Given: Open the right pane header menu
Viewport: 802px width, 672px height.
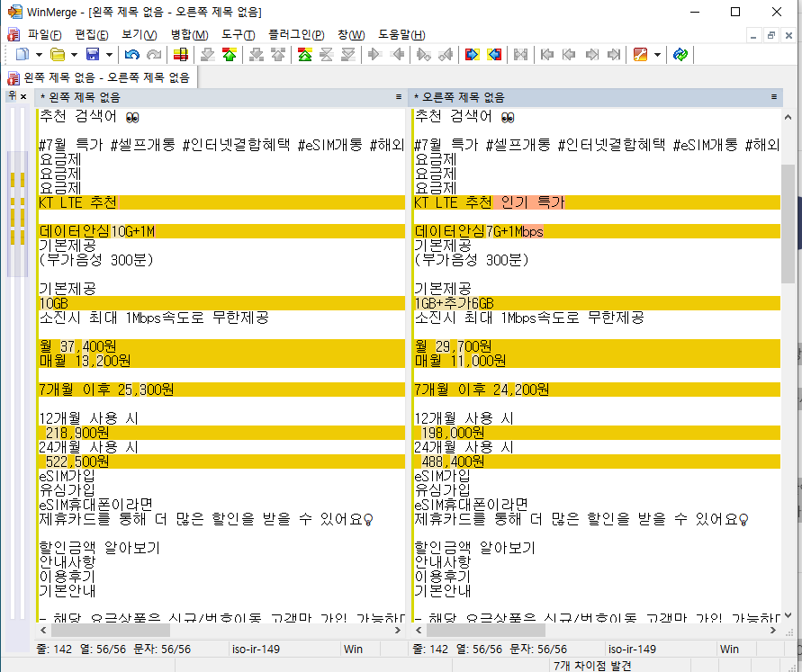Looking at the screenshot, I should 774,97.
